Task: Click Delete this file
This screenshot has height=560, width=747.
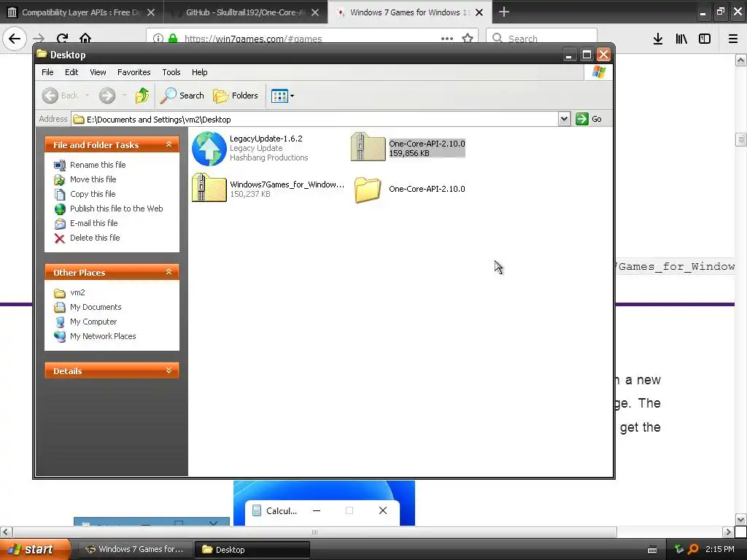Action: pyautogui.click(x=95, y=238)
